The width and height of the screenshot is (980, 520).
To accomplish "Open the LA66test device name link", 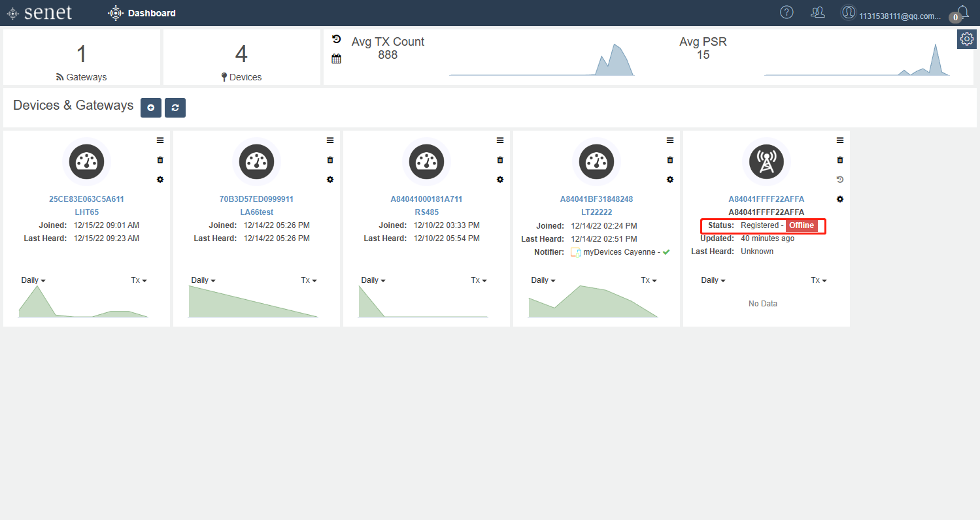I will pyautogui.click(x=256, y=212).
